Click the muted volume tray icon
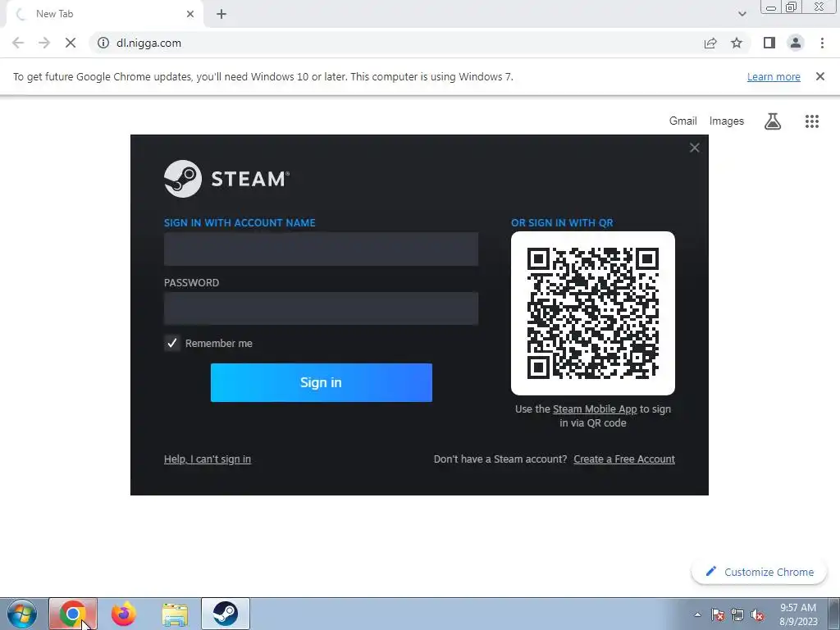840x630 pixels. 757,614
